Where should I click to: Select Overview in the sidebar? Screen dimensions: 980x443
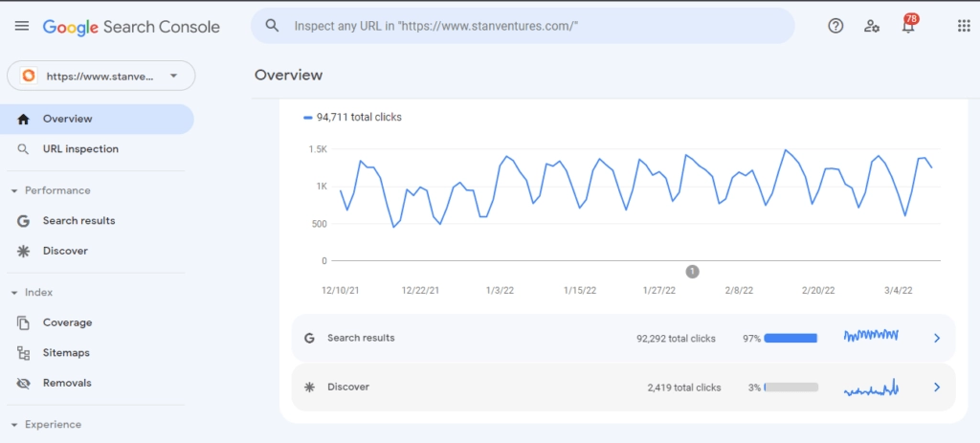point(67,120)
